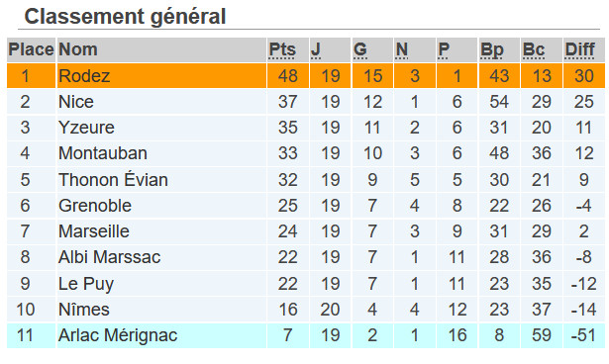Click the Bc column header

[534, 49]
